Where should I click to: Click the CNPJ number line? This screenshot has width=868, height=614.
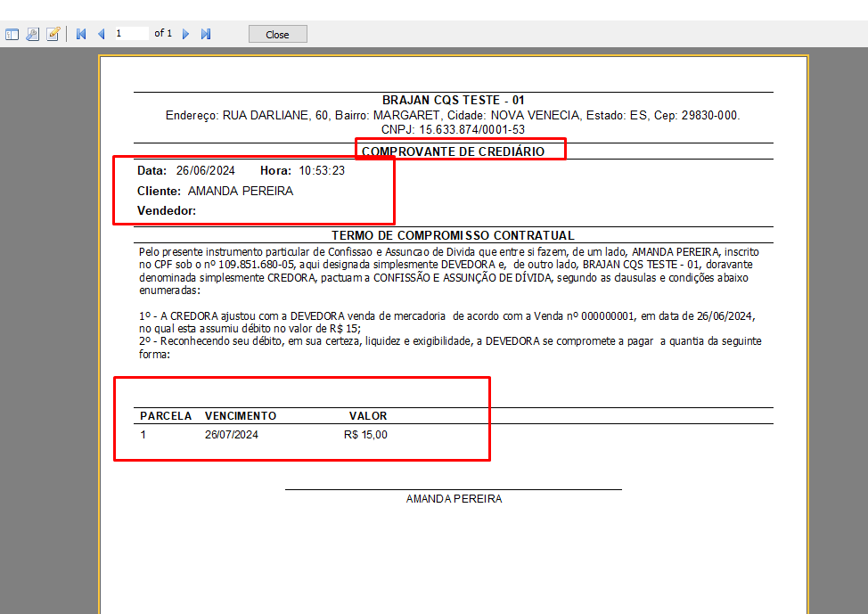453,129
